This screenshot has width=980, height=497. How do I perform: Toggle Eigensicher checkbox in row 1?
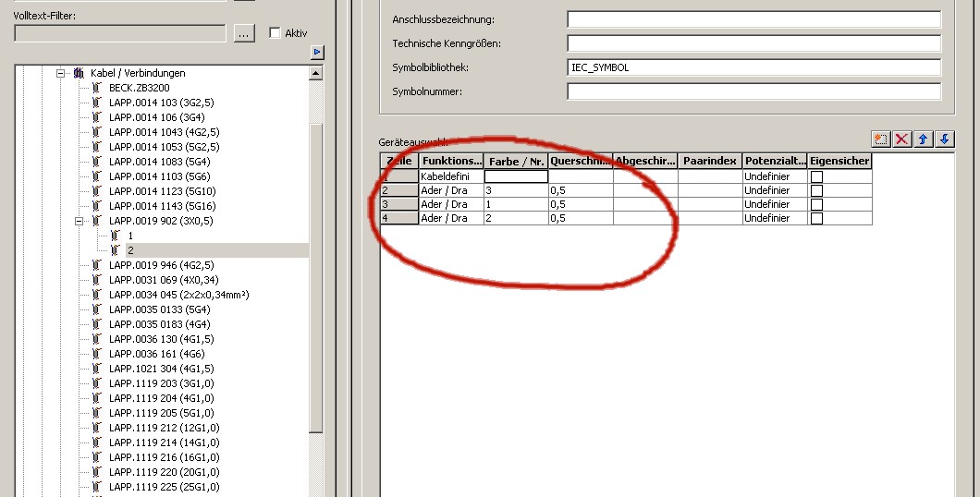click(x=816, y=176)
